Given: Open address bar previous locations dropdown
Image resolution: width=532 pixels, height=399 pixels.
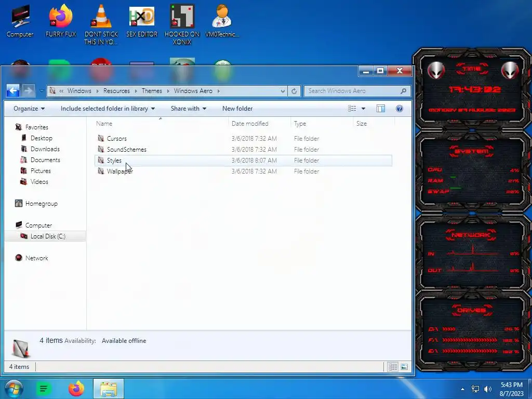Looking at the screenshot, I should pyautogui.click(x=283, y=91).
